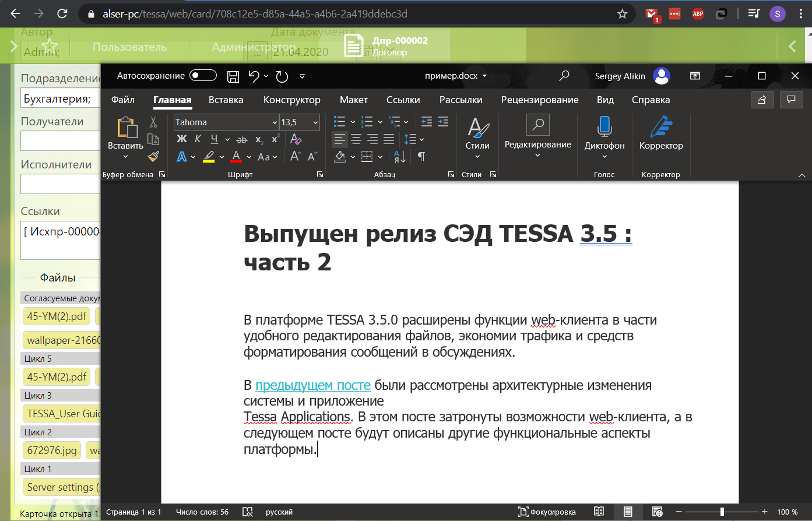Apply strikethrough formatting
The width and height of the screenshot is (812, 521).
(242, 139)
